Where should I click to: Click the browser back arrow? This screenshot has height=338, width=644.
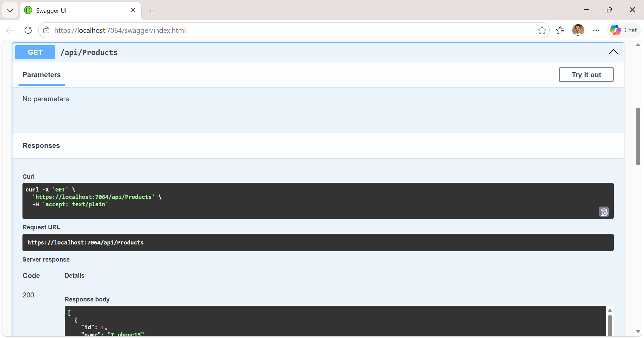pos(10,30)
